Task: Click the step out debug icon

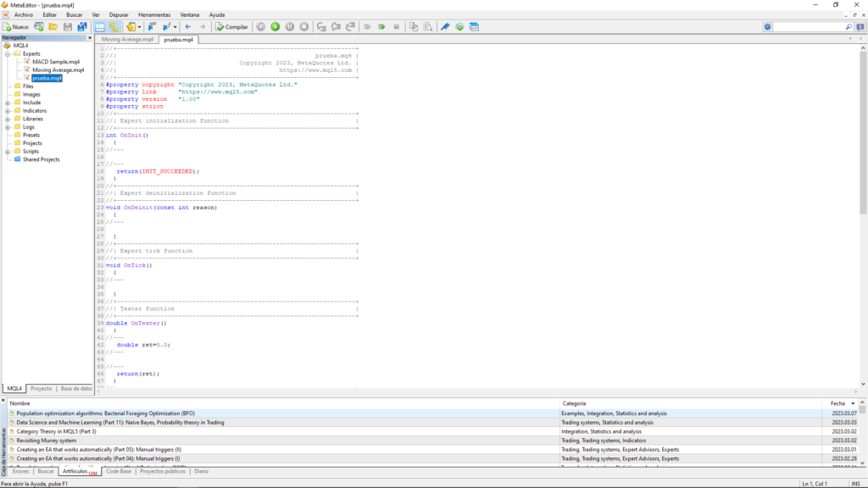Action: click(x=350, y=26)
